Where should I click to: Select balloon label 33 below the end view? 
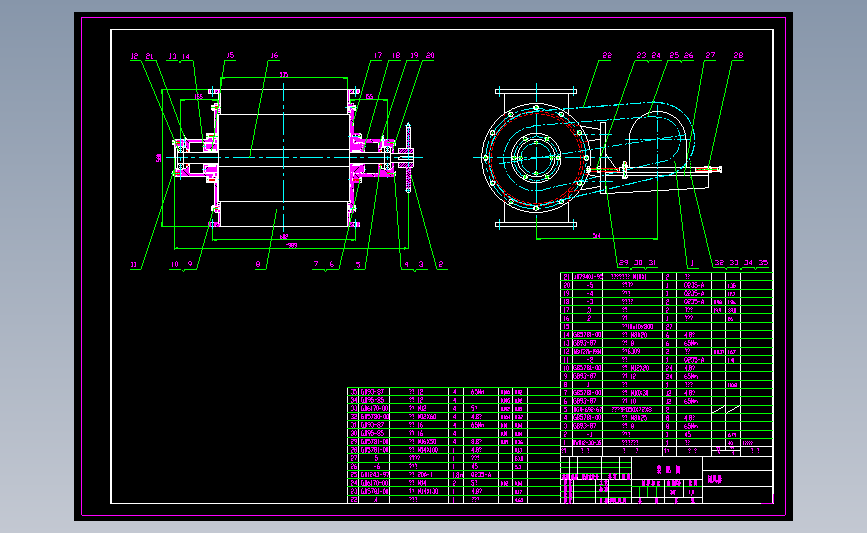[x=734, y=263]
